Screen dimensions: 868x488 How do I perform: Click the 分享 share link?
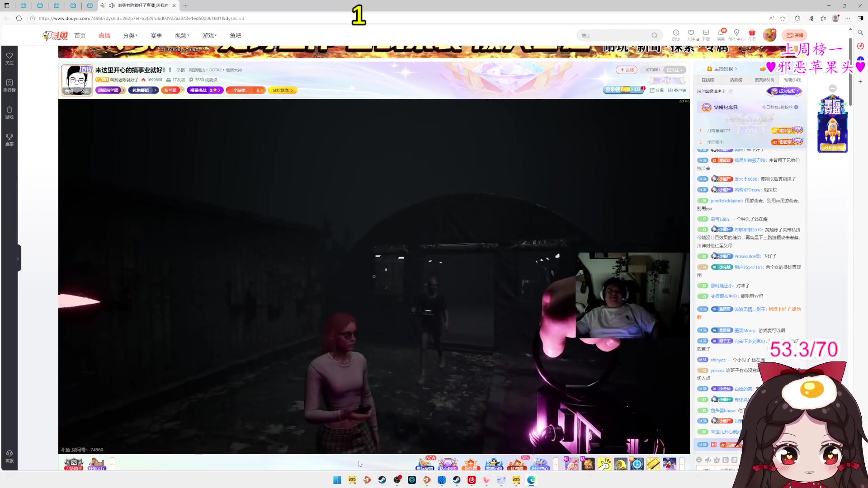[x=657, y=90]
